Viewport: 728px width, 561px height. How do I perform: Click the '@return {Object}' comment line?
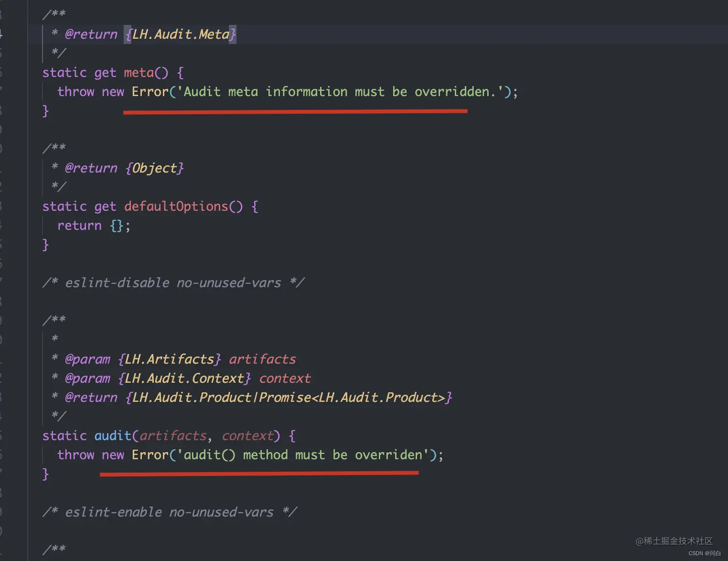point(117,168)
